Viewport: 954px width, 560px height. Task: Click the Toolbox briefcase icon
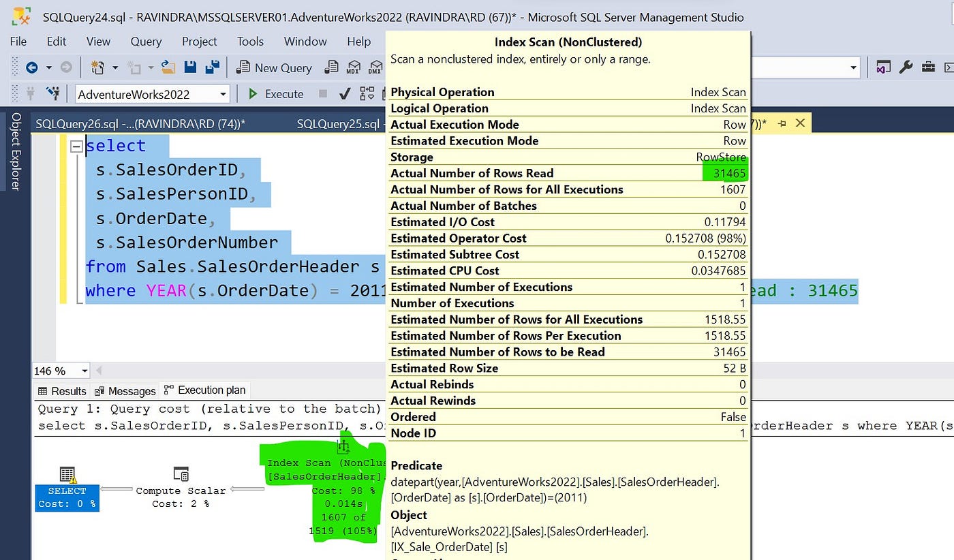coord(928,67)
